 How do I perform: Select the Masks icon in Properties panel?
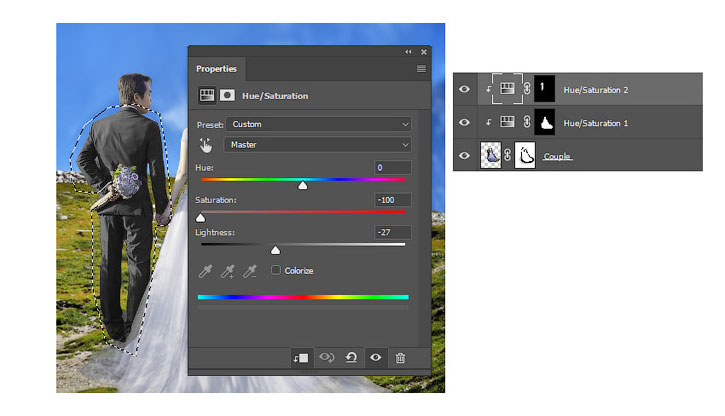[227, 95]
